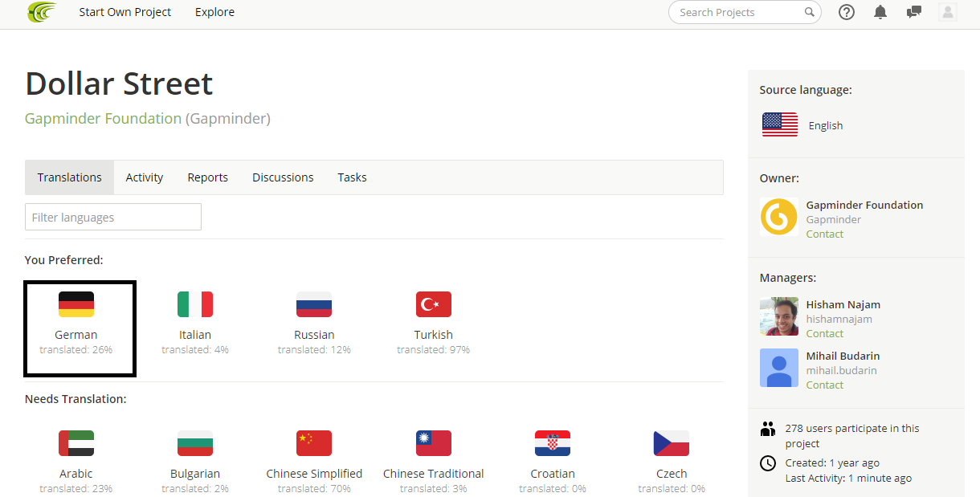Open the Bulgarian language name link
The width and height of the screenshot is (980, 497).
[x=195, y=474]
